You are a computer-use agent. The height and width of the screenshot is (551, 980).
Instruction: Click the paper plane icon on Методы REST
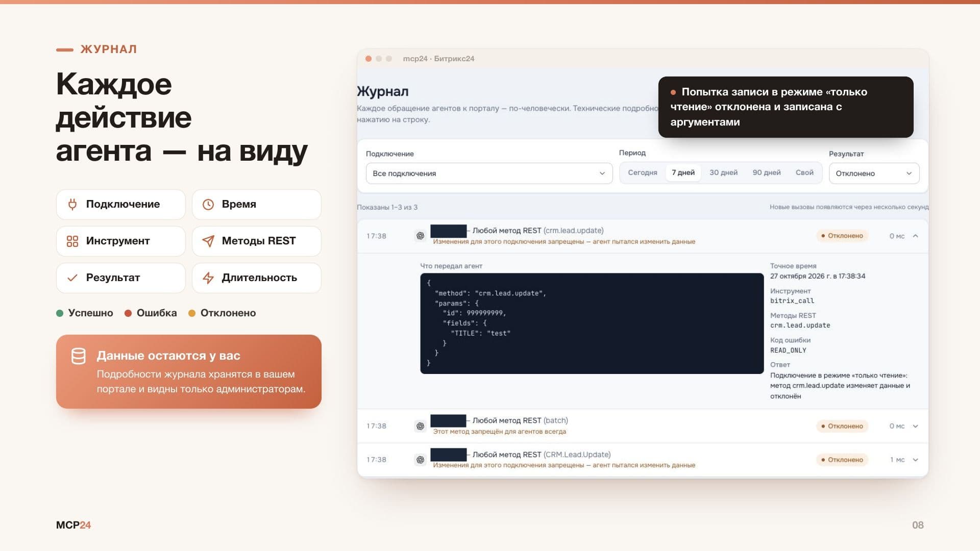(208, 241)
